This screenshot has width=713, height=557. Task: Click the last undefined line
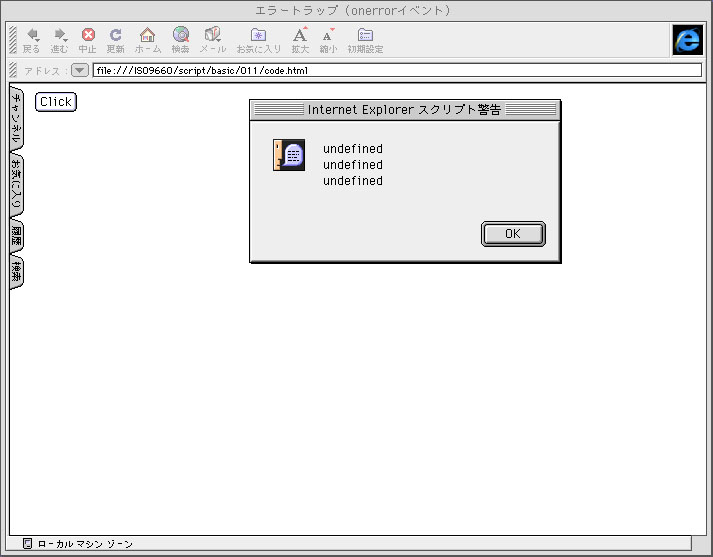[x=353, y=181]
